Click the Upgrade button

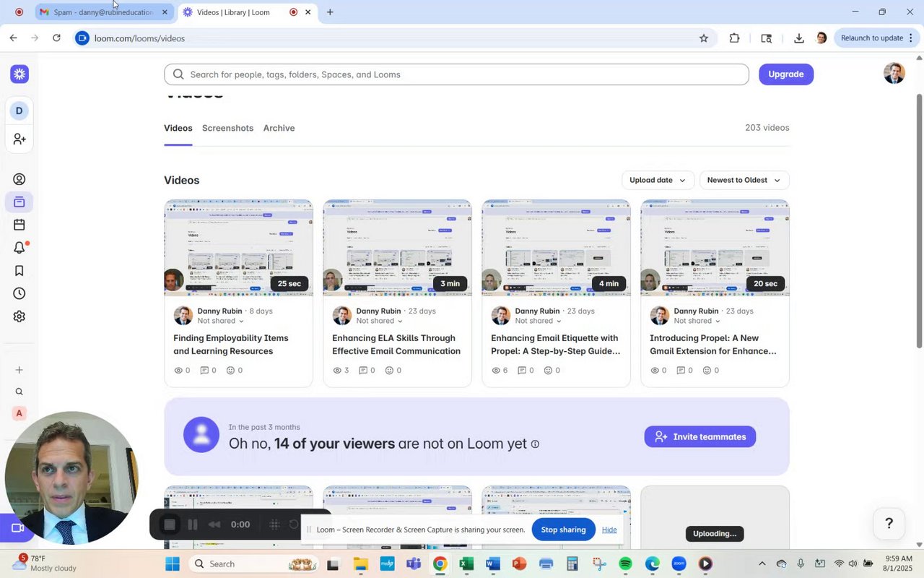click(785, 74)
